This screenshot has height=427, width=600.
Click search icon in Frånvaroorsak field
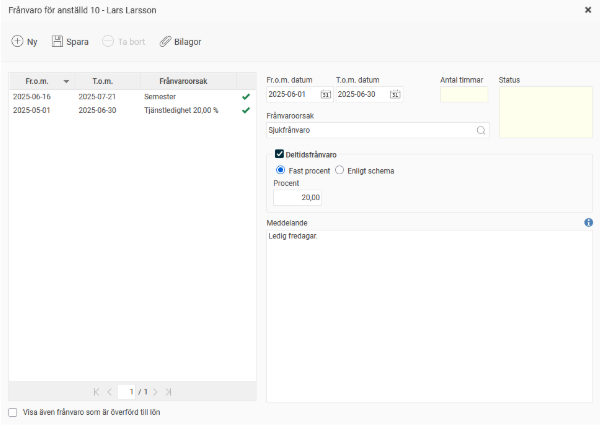tap(480, 130)
